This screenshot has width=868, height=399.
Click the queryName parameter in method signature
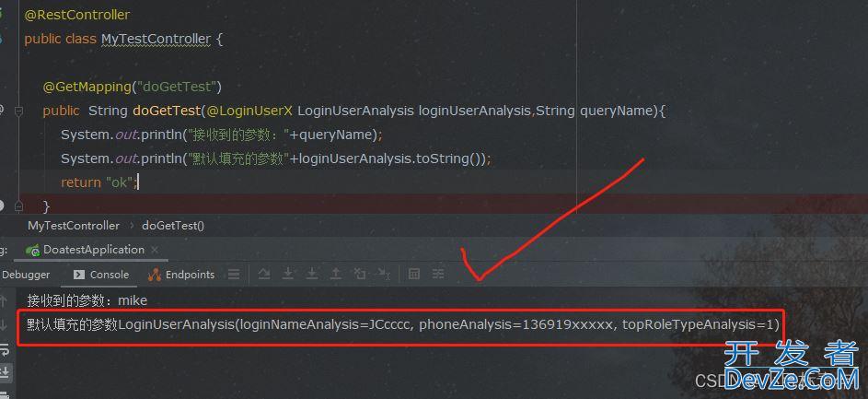point(617,111)
